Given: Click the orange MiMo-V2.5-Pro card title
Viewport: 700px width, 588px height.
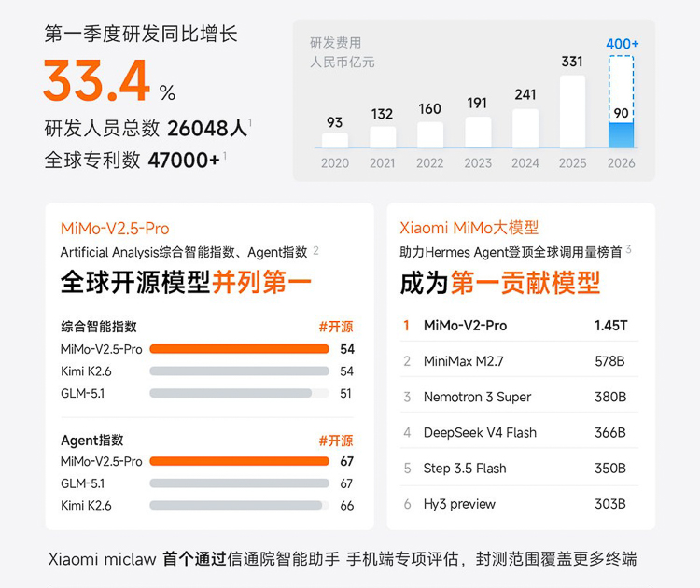Looking at the screenshot, I should pos(115,229).
